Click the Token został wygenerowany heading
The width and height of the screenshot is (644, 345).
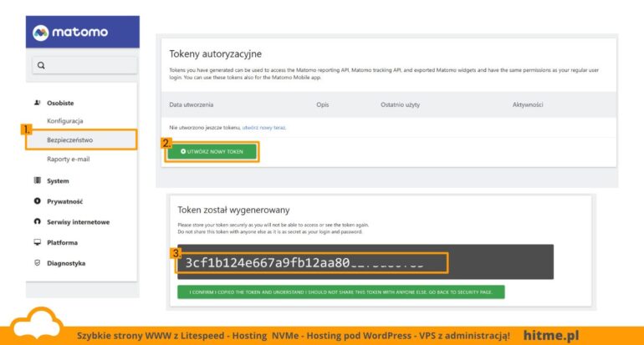[233, 210]
